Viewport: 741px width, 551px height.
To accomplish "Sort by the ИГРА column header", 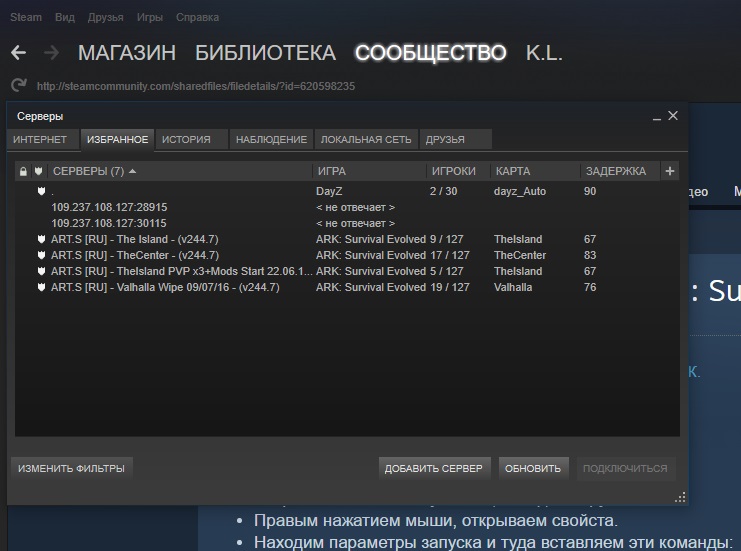I will click(x=369, y=171).
